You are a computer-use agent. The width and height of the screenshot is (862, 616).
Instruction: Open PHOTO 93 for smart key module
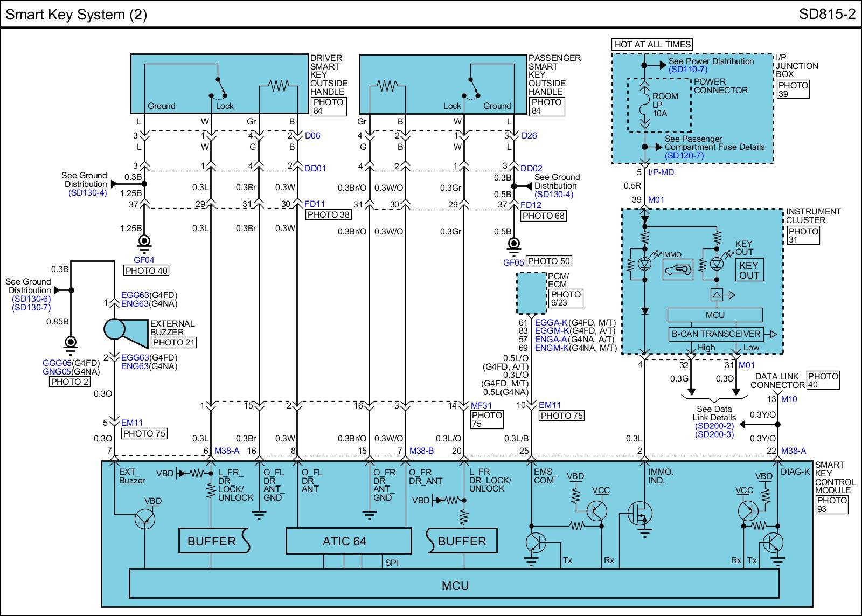832,504
